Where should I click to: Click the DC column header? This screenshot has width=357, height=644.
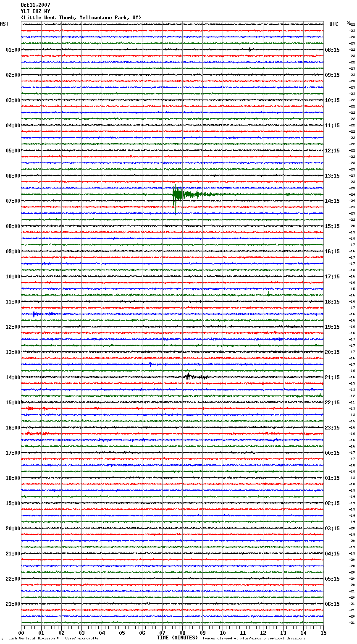349,23
